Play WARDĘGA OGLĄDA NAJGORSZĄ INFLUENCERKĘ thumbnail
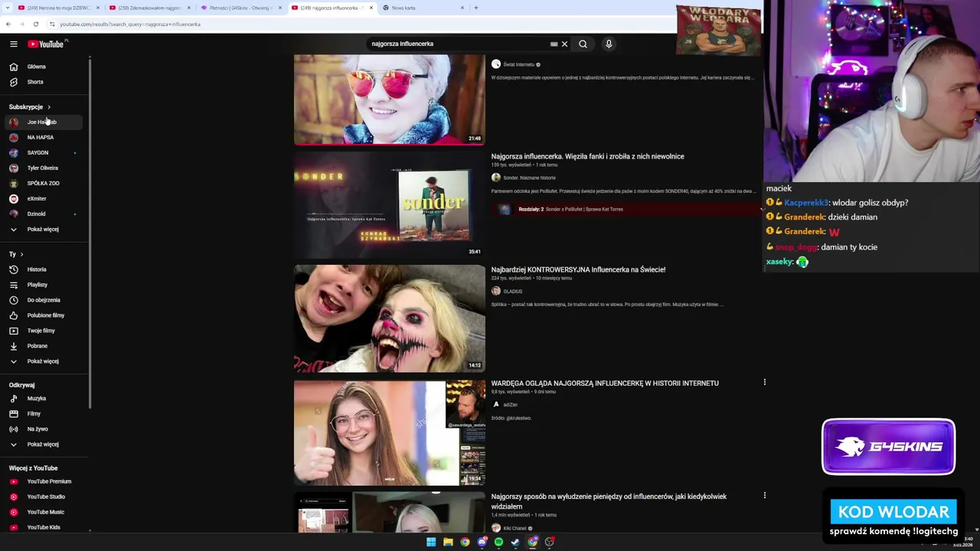This screenshot has height=551, width=980. [389, 432]
